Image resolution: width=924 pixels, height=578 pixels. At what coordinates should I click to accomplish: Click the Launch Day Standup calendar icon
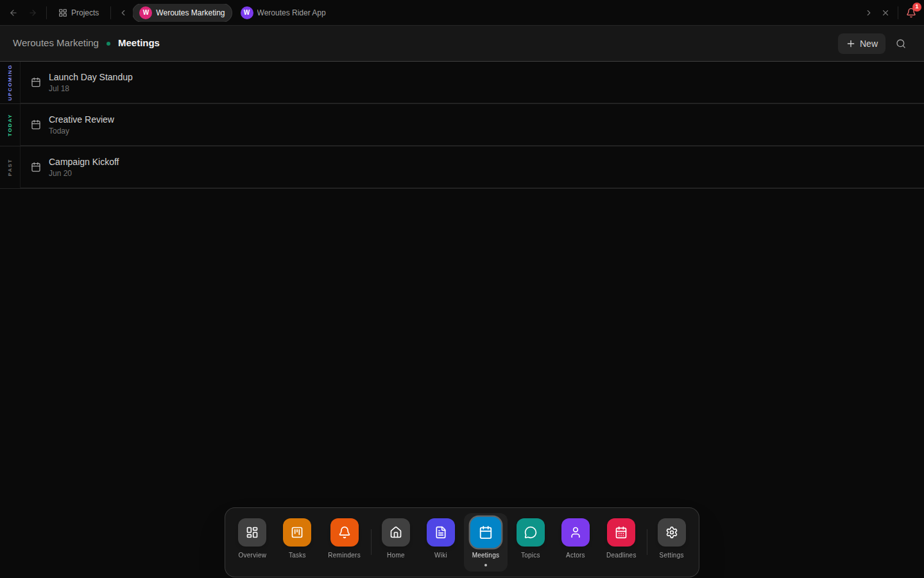click(x=36, y=82)
